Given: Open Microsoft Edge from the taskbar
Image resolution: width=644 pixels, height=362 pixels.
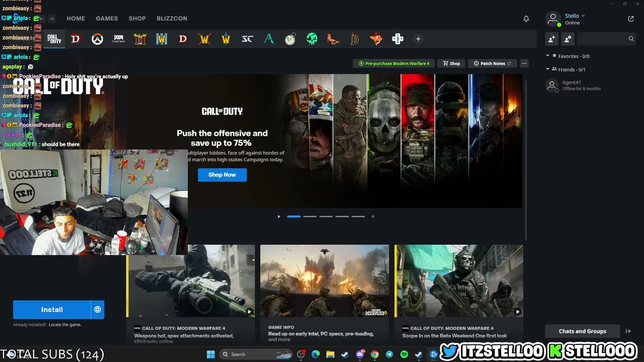Looking at the screenshot, I should 315,354.
